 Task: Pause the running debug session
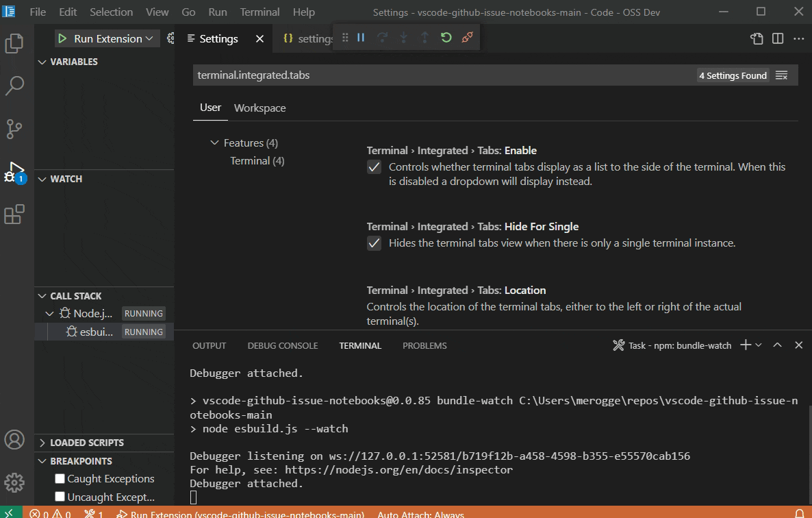(x=360, y=38)
